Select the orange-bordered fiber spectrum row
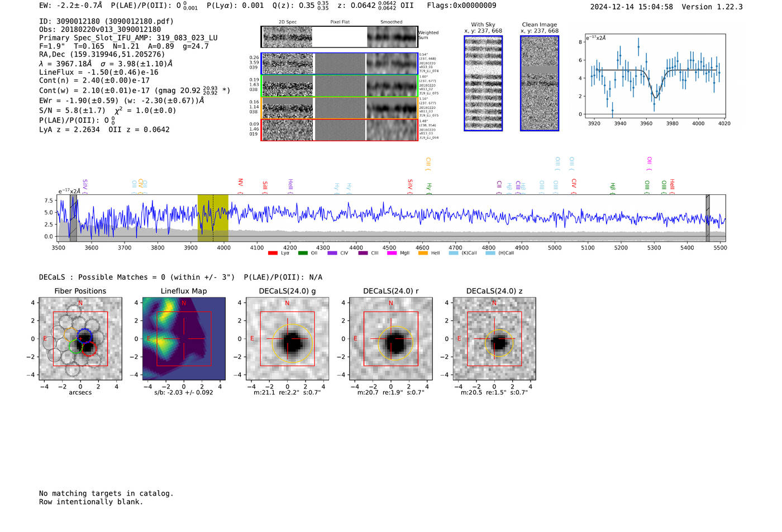Screen dimensions: 782x532 point(340,107)
